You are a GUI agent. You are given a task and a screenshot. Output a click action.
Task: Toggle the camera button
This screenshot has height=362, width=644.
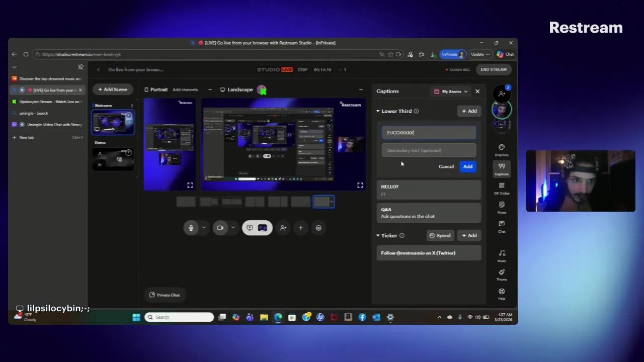220,228
